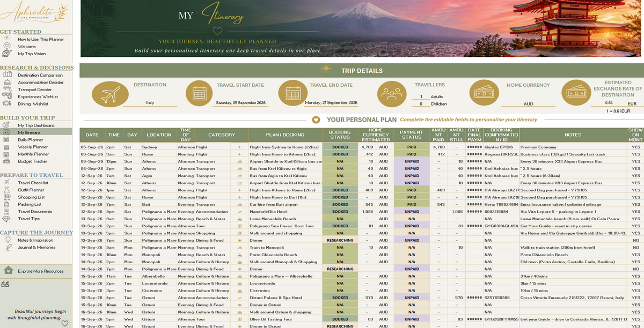
Task: Open the My Trip Vision page
Action: coord(32,54)
